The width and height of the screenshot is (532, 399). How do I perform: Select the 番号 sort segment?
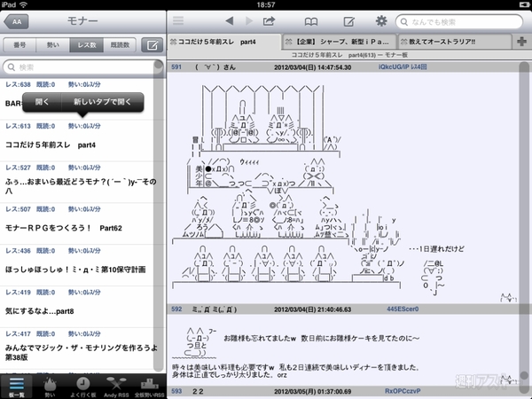tap(20, 45)
